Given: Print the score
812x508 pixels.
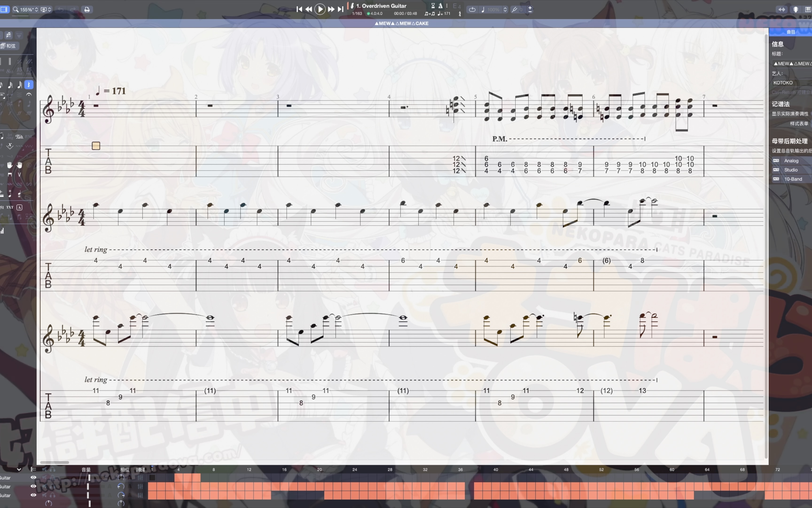Looking at the screenshot, I should [87, 9].
